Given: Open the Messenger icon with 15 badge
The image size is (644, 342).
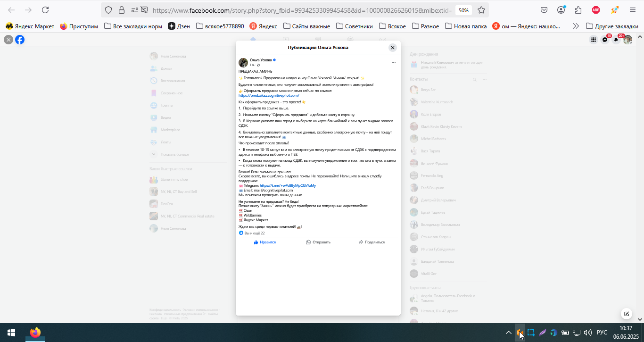Looking at the screenshot, I should (x=605, y=40).
